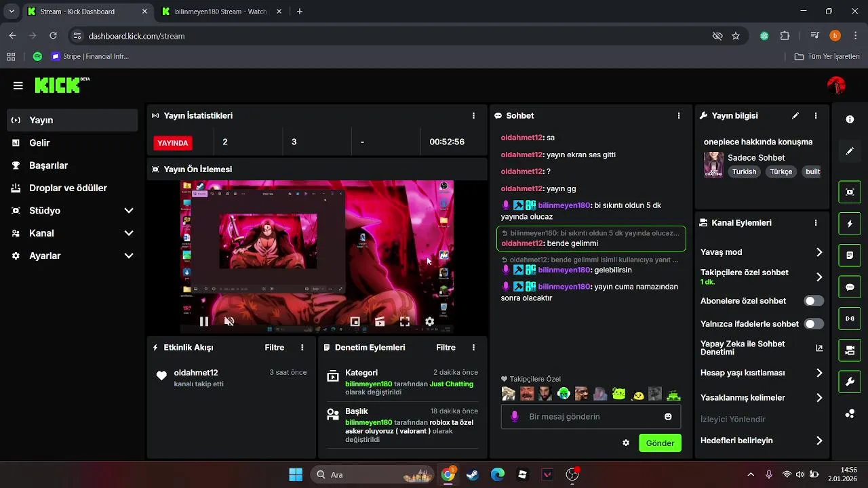Open Yavaş mod settings

(761, 252)
